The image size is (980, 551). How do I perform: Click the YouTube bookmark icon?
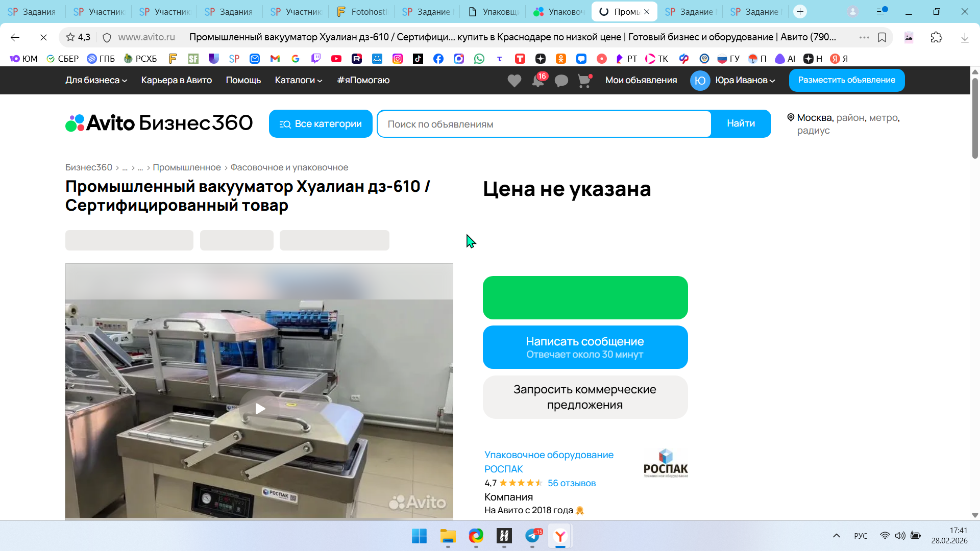pyautogui.click(x=336, y=59)
